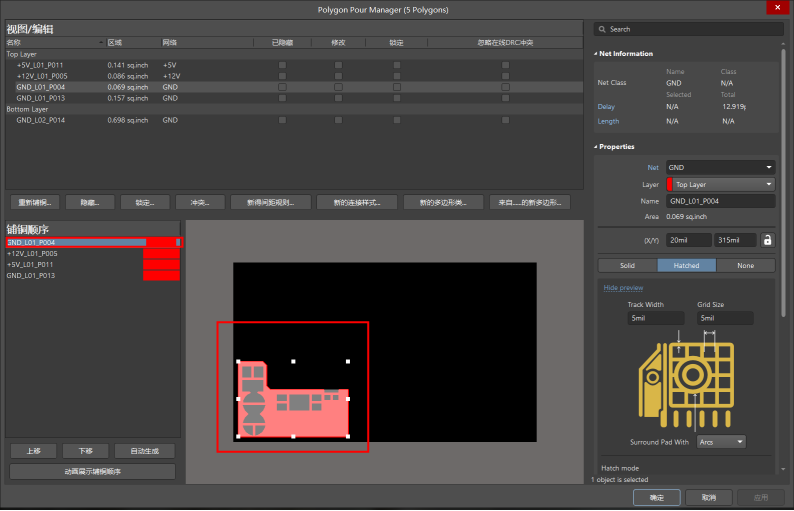Toggle the hidden checkbox for +5V_L01_P011
Screen dimensions: 794x511
[282, 65]
